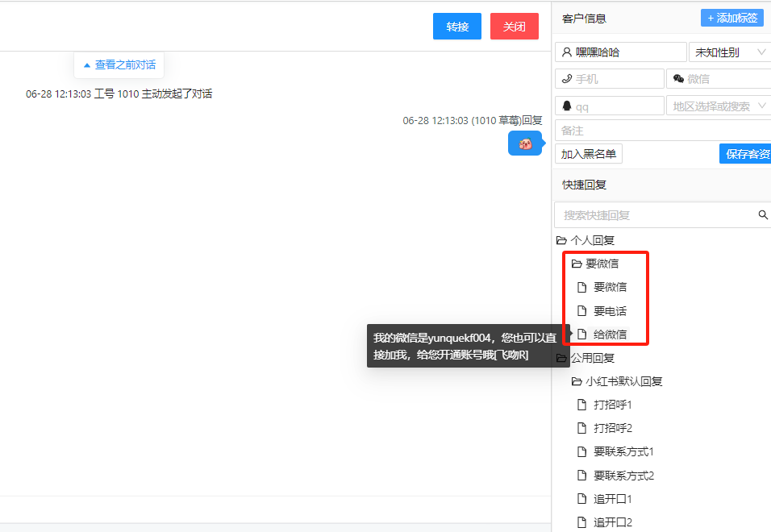Click the file icon beside 打招呼1
This screenshot has width=771, height=532.
[x=581, y=405]
